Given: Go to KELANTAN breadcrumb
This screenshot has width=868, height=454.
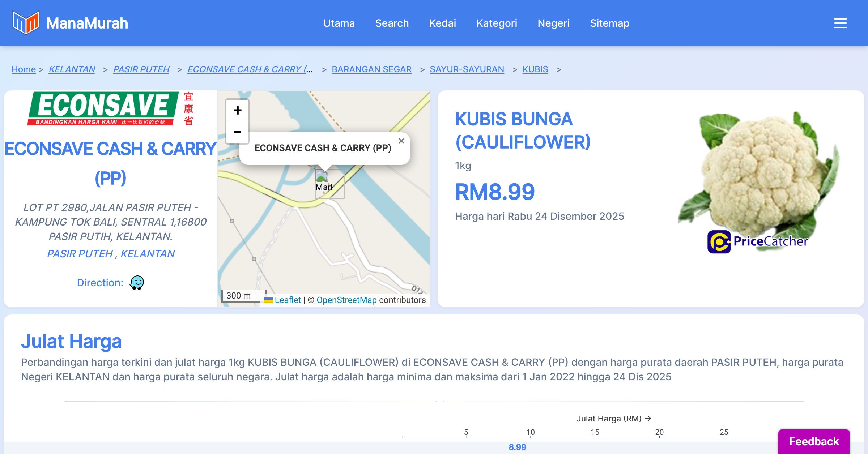Looking at the screenshot, I should (x=72, y=69).
